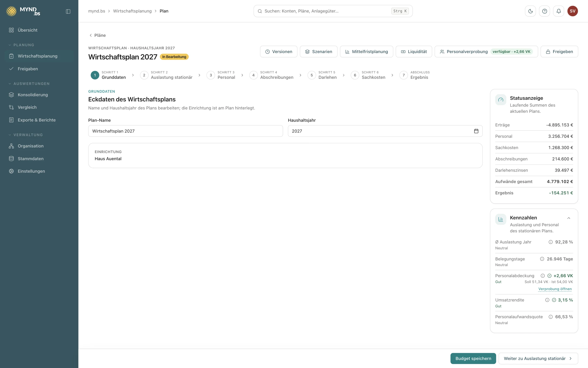Show info for Ø Auslastung Jahr
Image resolution: width=588 pixels, height=368 pixels.
coord(551,242)
